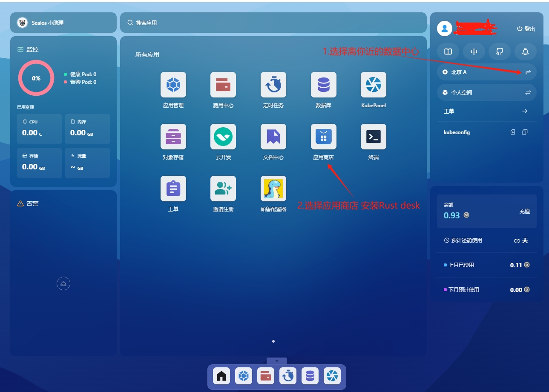The height and width of the screenshot is (392, 549).
Task: Open 费用中心 wallet icon in the dock
Action: point(266,376)
